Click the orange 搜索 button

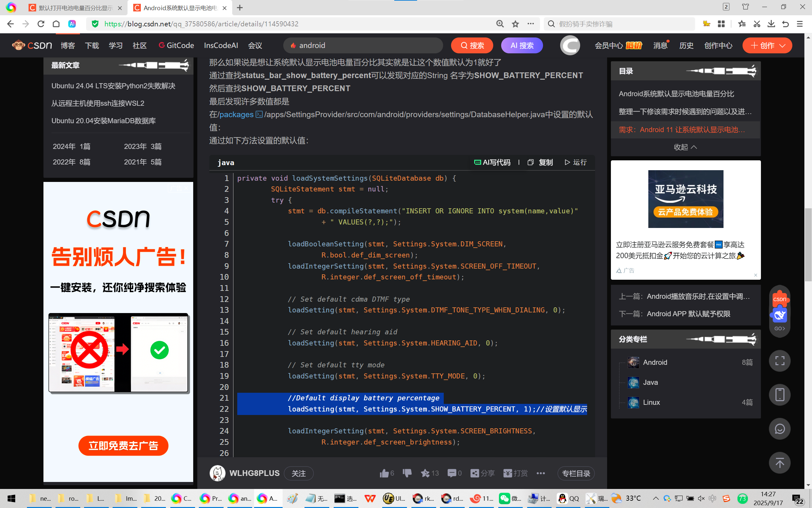[x=472, y=45]
